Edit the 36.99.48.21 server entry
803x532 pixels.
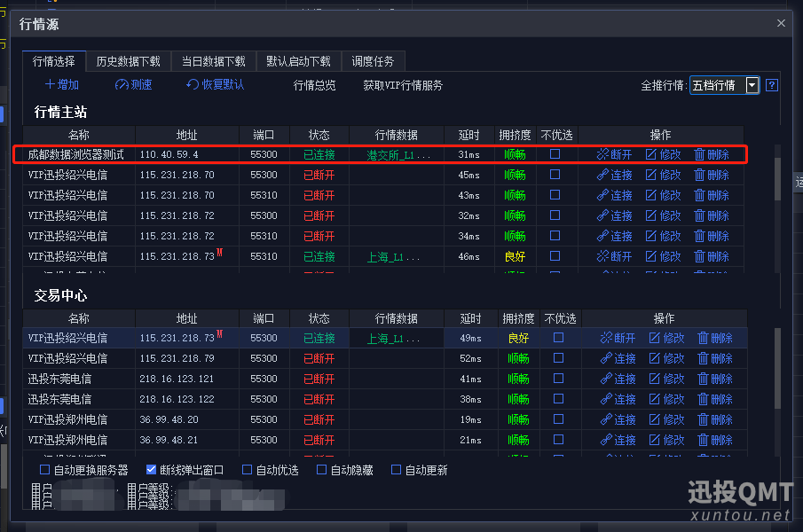coord(666,440)
